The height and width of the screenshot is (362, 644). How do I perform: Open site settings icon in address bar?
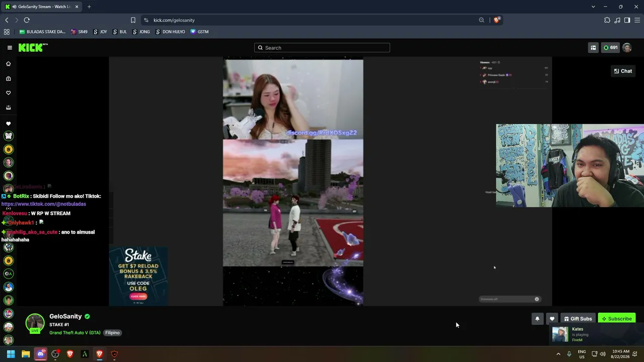(146, 20)
